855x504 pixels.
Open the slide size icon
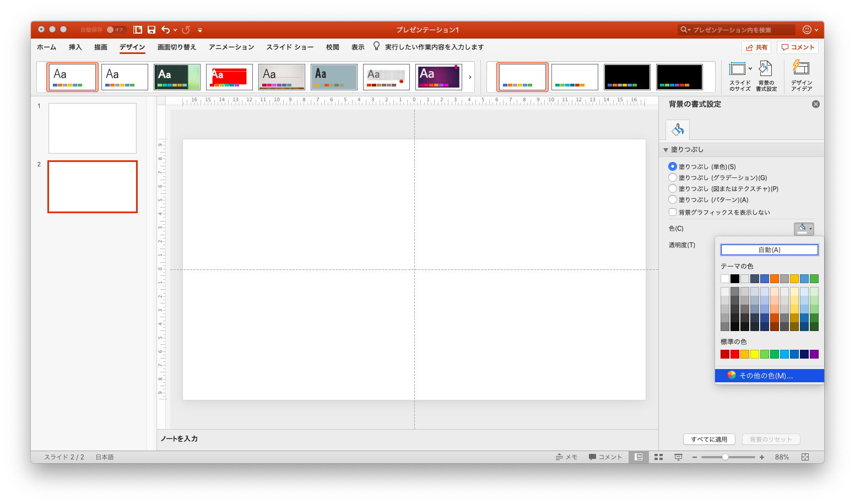coord(737,69)
